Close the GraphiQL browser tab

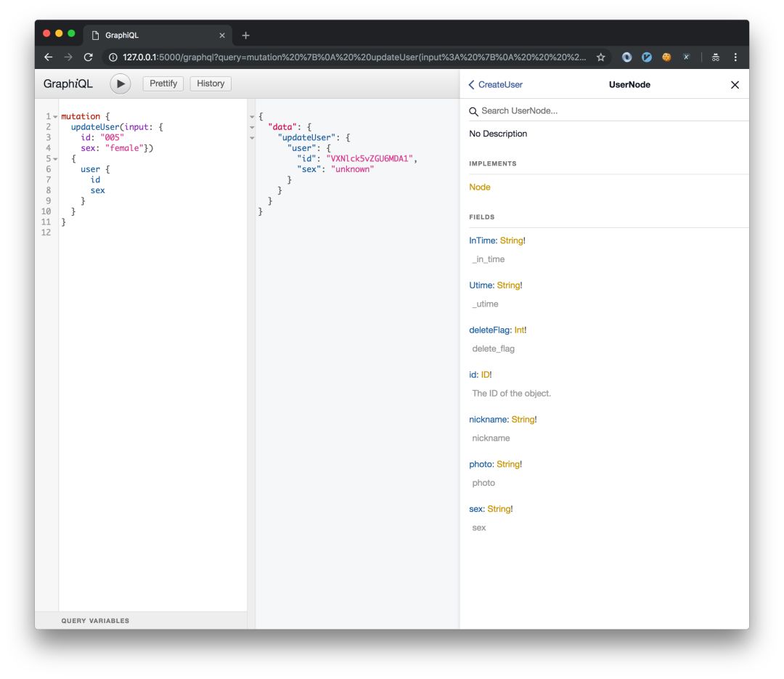222,36
